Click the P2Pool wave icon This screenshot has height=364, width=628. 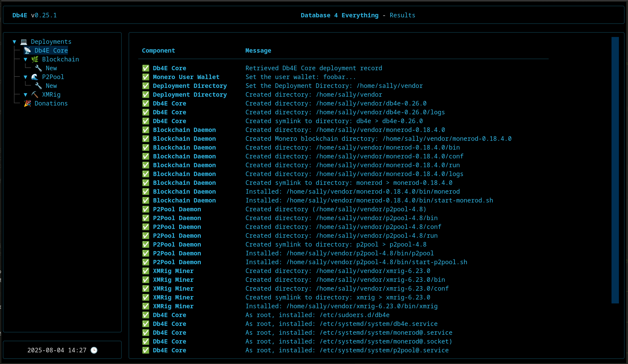(x=35, y=77)
